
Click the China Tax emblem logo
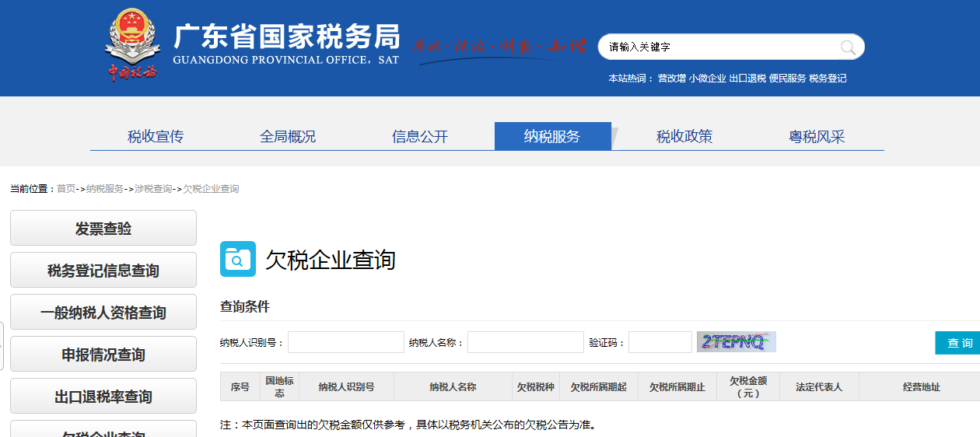132,44
